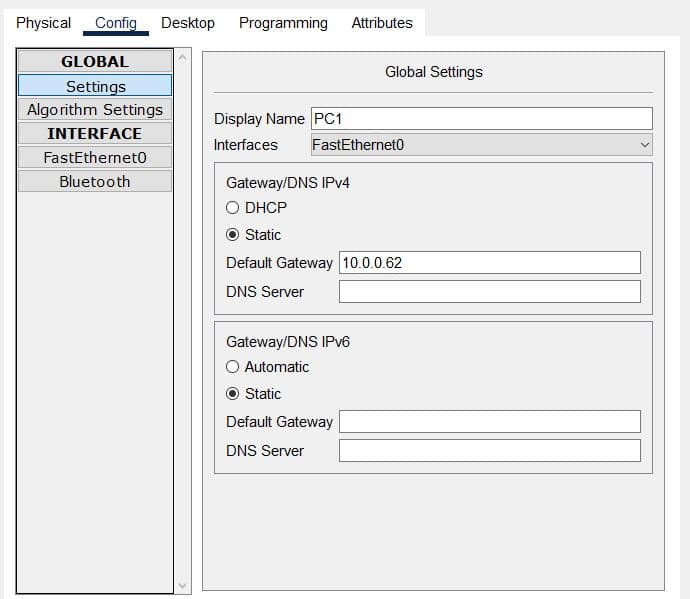The height and width of the screenshot is (599, 690).
Task: Open the Desktop tab
Action: 188,22
